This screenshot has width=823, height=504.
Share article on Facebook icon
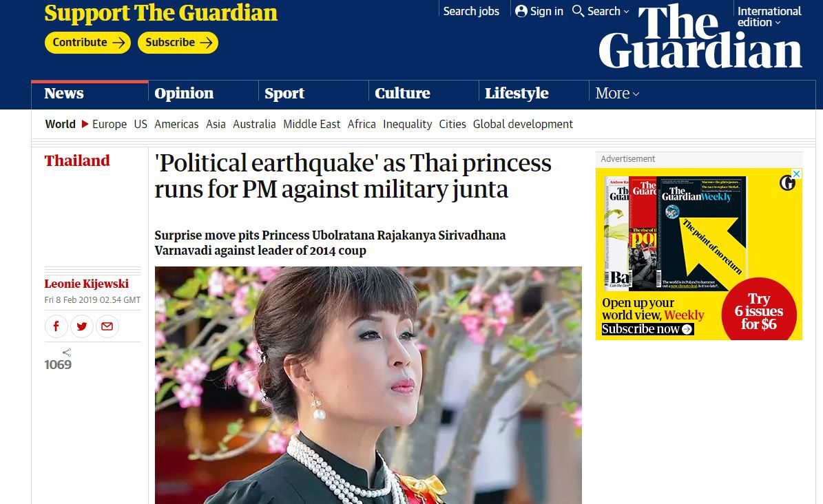pos(56,326)
